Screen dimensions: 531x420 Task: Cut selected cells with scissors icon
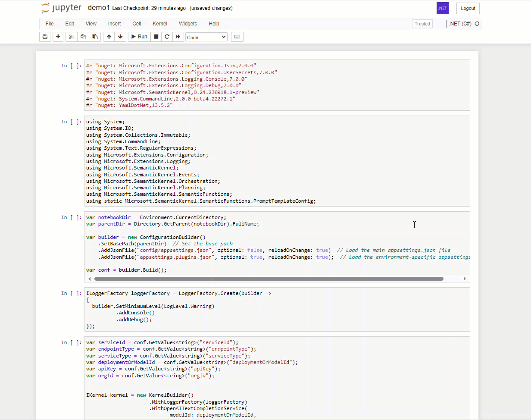tap(72, 37)
